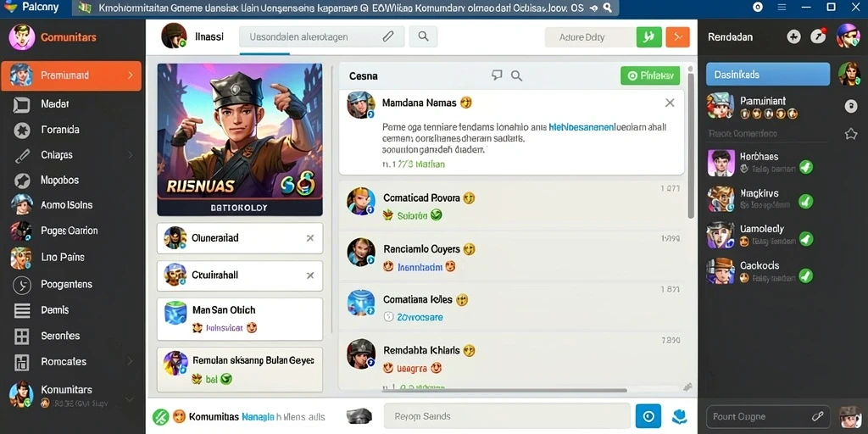Screen dimensions: 868x434
Task: Click the vertical scrollbar of the message list
Action: 690,144
